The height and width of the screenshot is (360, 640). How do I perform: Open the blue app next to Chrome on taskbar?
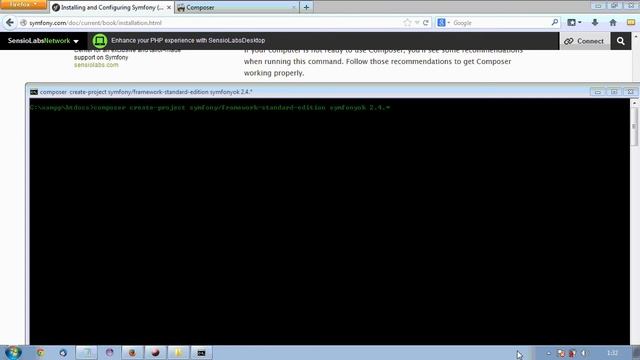coord(63,353)
